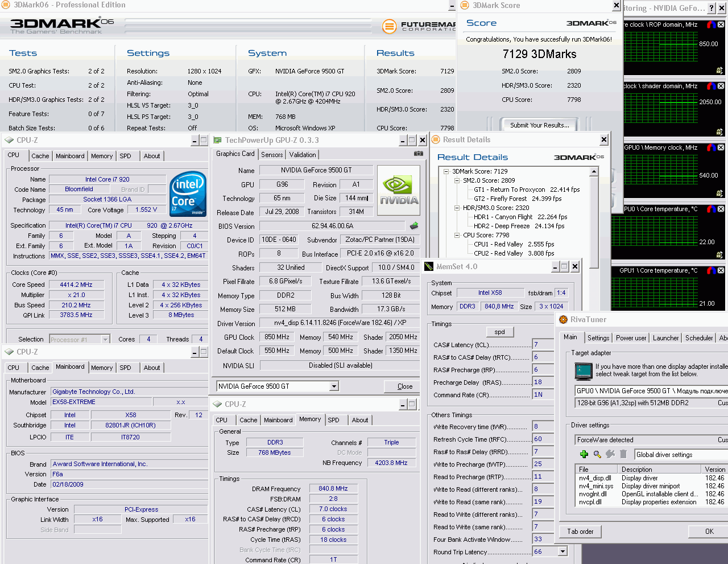Click Refresh Cycle Time (tRFC) value field

click(543, 439)
